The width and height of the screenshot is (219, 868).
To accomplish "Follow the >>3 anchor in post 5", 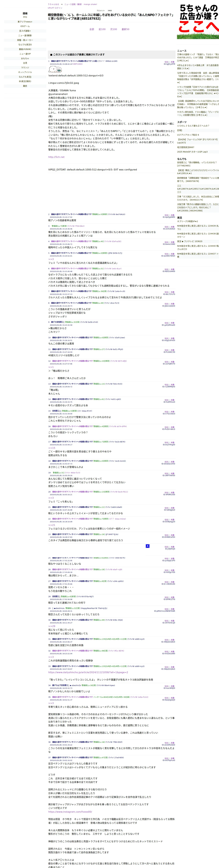I will coord(51,259).
